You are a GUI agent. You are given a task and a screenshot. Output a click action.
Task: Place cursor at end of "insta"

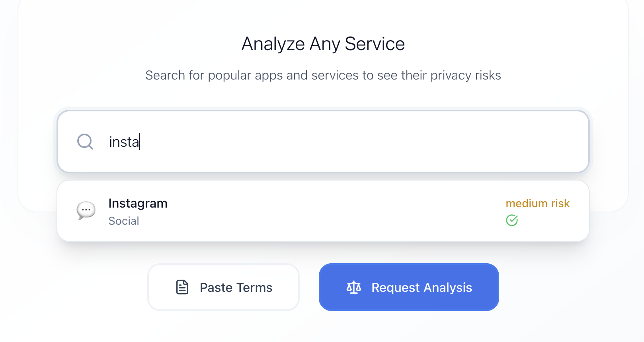point(140,142)
